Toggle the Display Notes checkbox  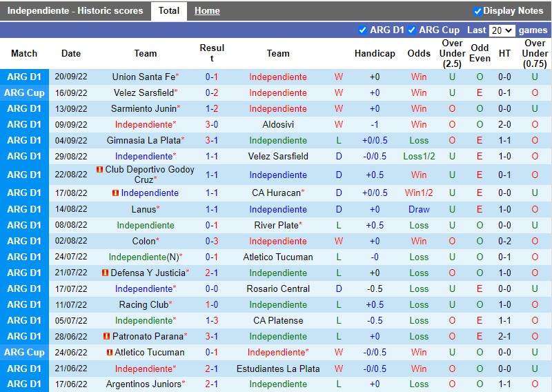[477, 11]
